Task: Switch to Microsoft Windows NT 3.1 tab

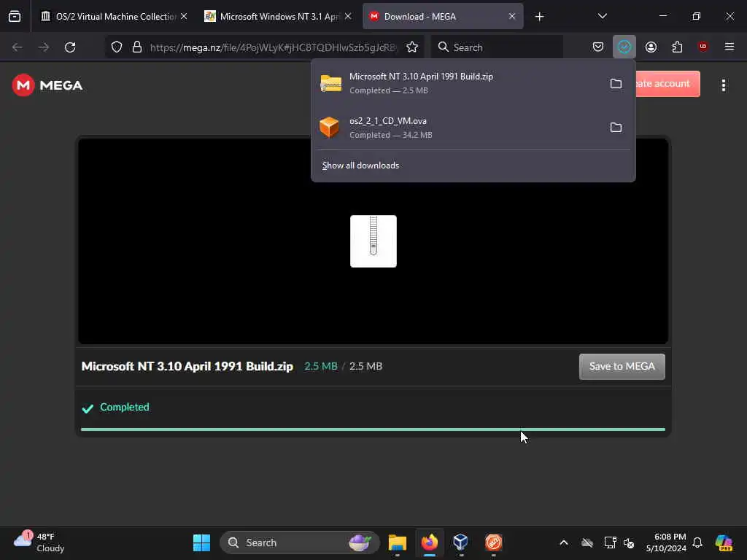Action: pyautogui.click(x=278, y=16)
